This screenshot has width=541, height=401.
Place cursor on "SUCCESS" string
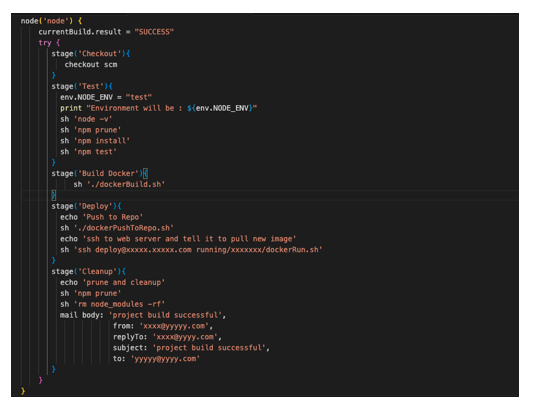tap(154, 32)
